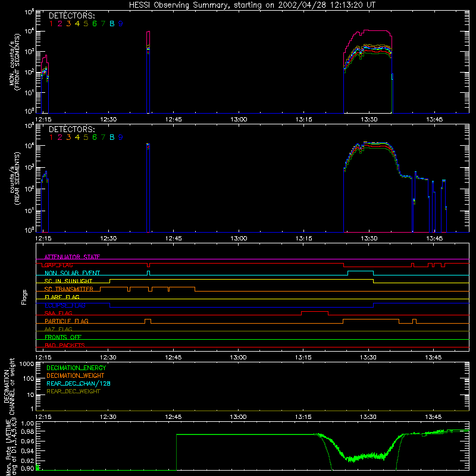Viewport: 476px width, 476px height.
Task: Click detector 5 legend number in rear segments panel
Action: point(86,137)
